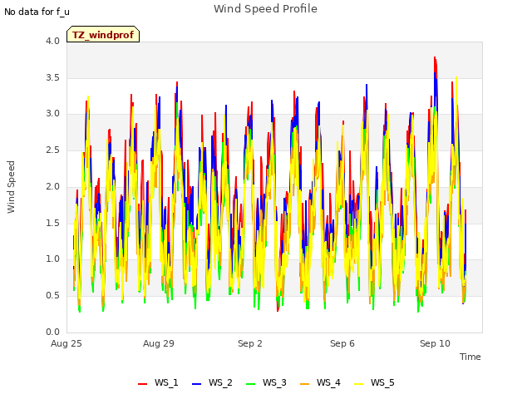Click the 0.5 y-axis tick label
The image size is (532, 399).
[53, 296]
